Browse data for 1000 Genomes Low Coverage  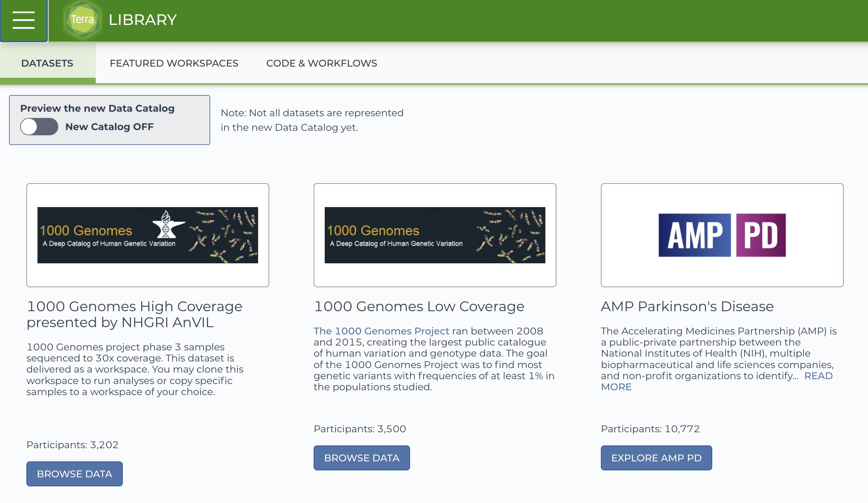(x=361, y=458)
